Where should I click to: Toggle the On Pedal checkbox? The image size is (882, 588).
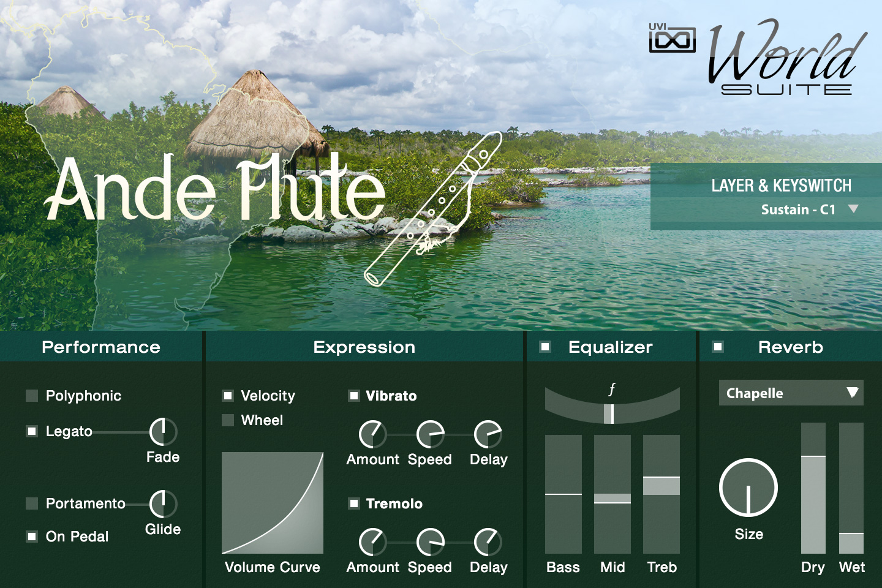pos(32,537)
